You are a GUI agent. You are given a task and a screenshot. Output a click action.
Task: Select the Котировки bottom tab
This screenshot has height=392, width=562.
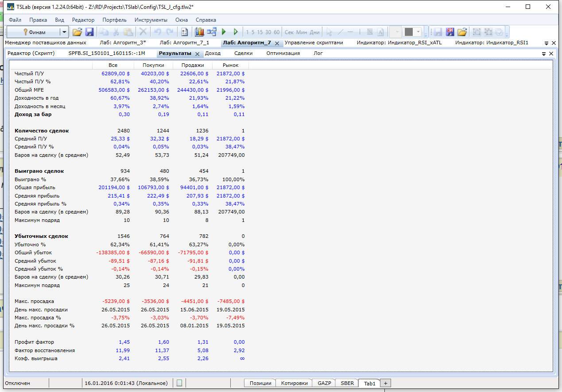tap(294, 383)
